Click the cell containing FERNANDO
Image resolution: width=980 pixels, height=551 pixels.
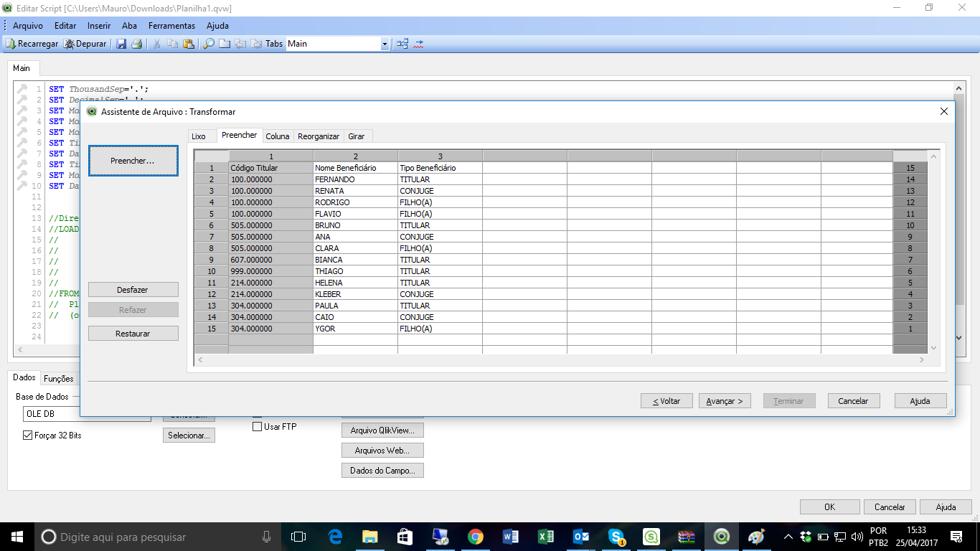pos(355,179)
